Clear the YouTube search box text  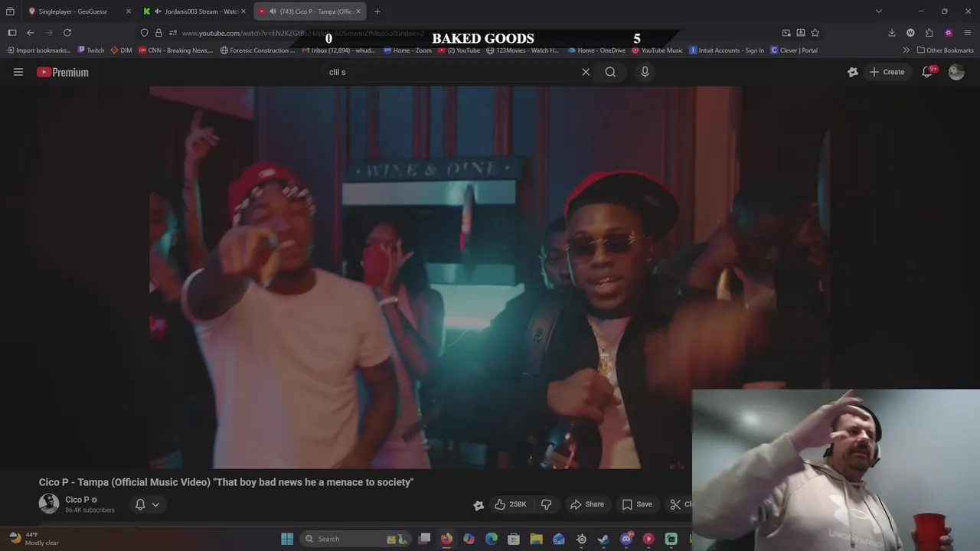[x=586, y=72]
